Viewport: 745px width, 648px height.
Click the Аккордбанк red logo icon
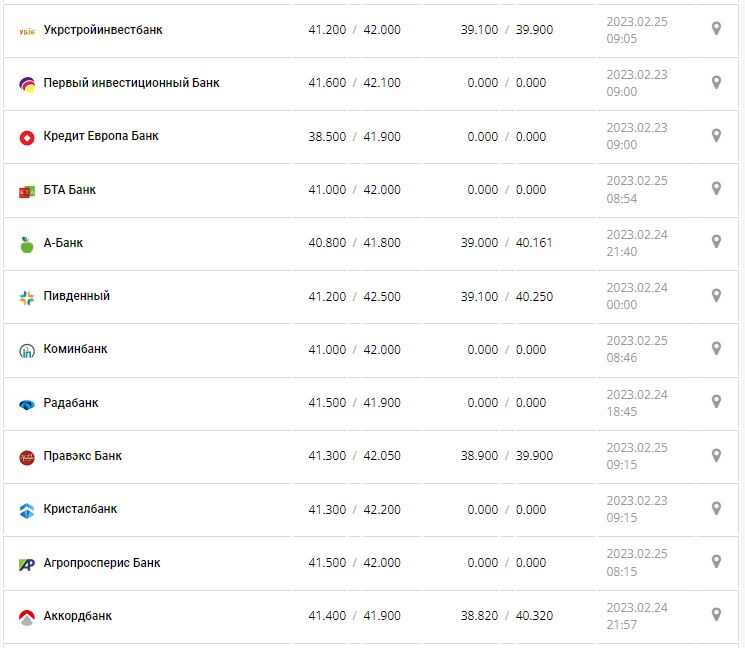pos(27,617)
